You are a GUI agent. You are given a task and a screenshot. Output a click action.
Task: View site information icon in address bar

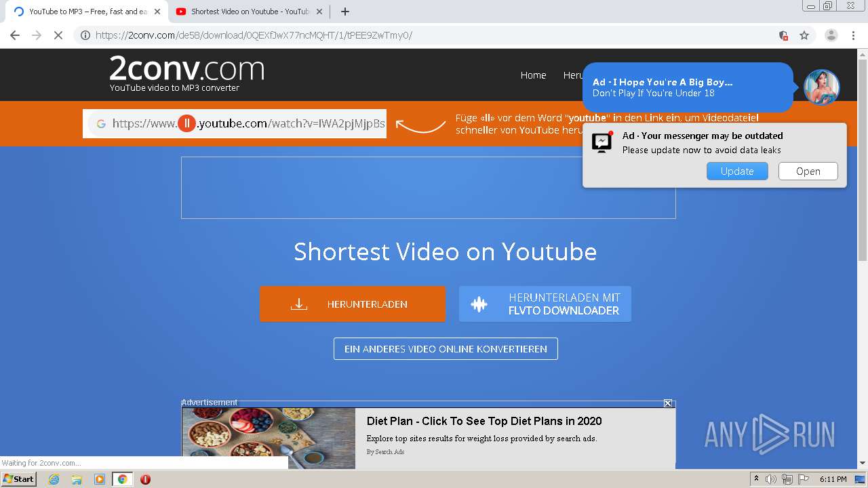(x=85, y=35)
